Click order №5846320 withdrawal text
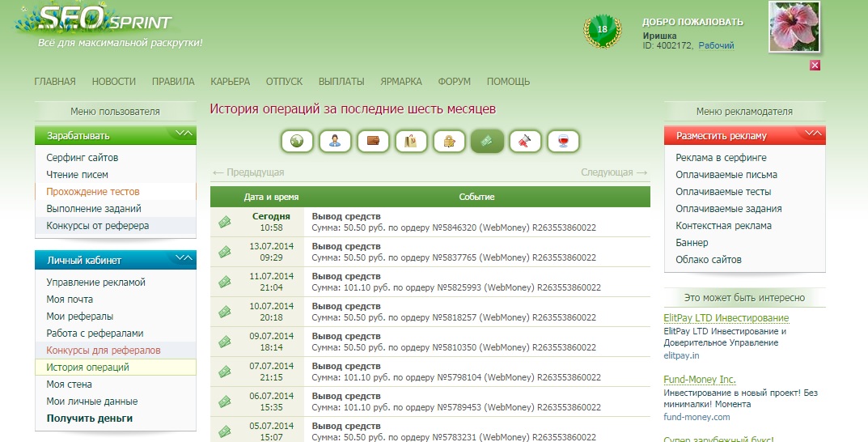This screenshot has width=868, height=442. pyautogui.click(x=454, y=227)
